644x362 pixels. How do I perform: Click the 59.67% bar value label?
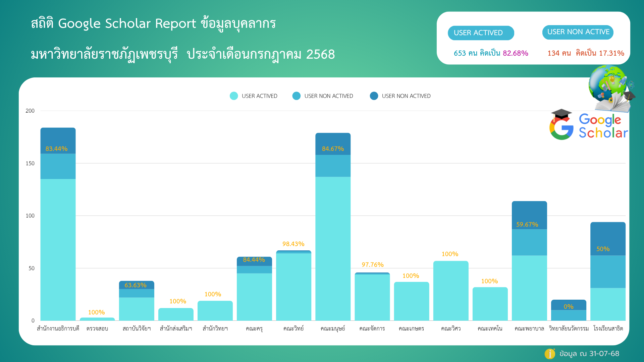pyautogui.click(x=527, y=224)
